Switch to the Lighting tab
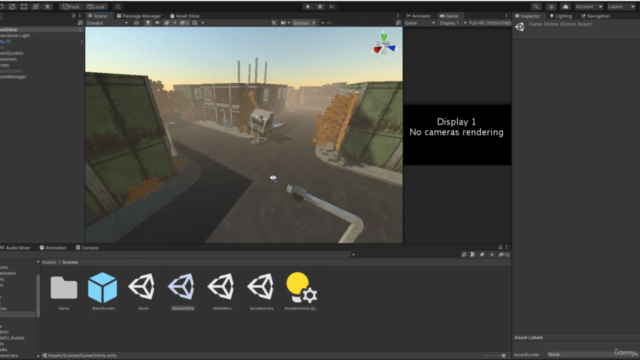Image resolution: width=640 pixels, height=360 pixels. point(561,16)
